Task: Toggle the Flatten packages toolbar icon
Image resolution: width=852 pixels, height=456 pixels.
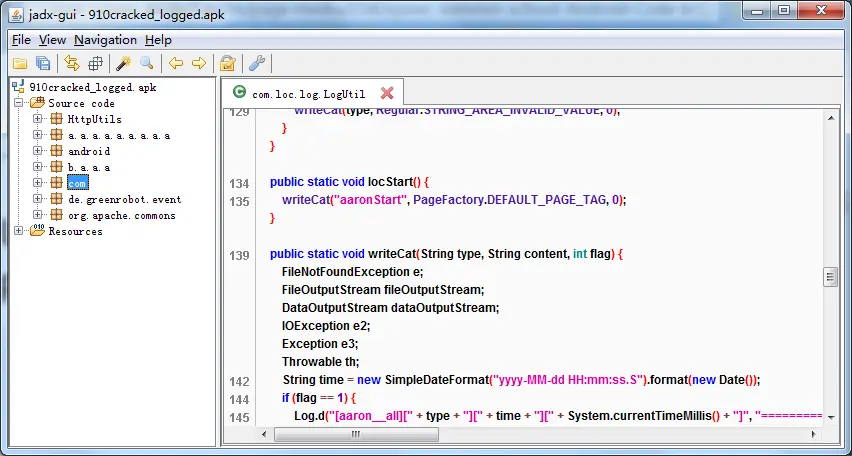Action: pos(95,64)
